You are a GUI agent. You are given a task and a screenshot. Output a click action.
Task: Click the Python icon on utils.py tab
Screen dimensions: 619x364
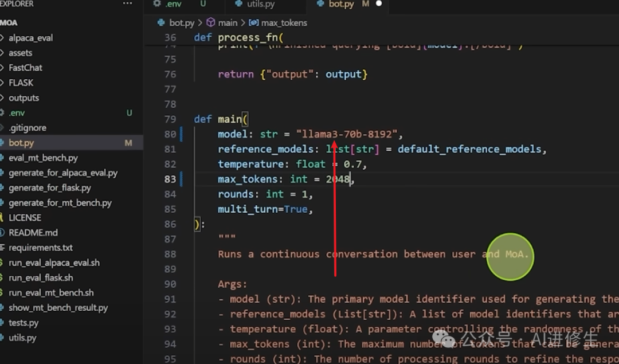[x=238, y=3]
